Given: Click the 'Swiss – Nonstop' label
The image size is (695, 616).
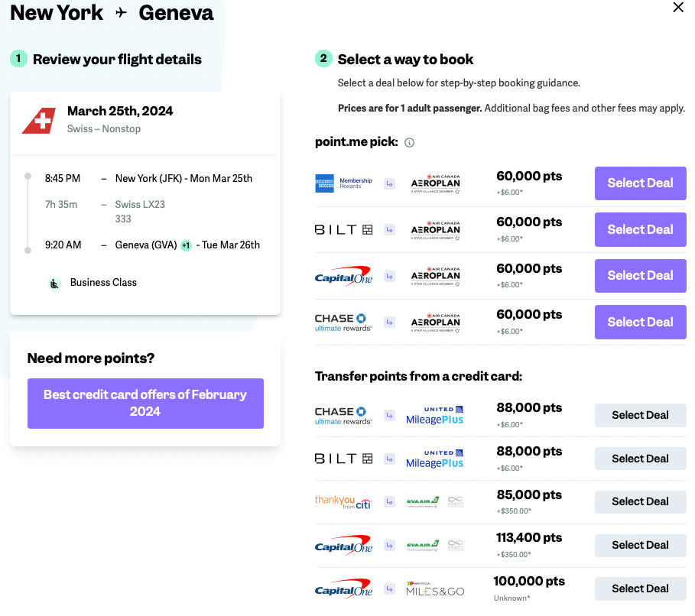Looking at the screenshot, I should [x=104, y=129].
